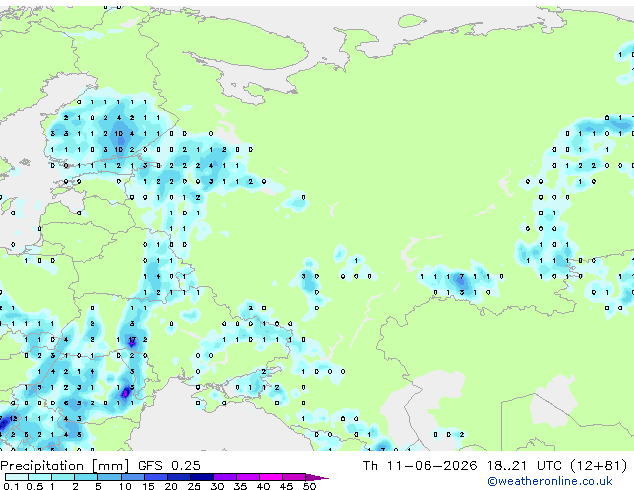The height and width of the screenshot is (490, 634).
Task: Click the legend label "0.1"
Action: point(11,486)
